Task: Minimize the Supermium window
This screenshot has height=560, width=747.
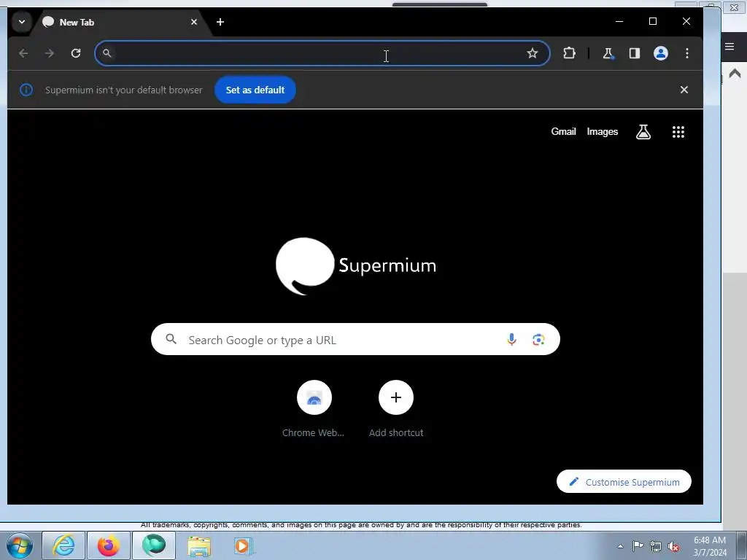Action: [619, 21]
